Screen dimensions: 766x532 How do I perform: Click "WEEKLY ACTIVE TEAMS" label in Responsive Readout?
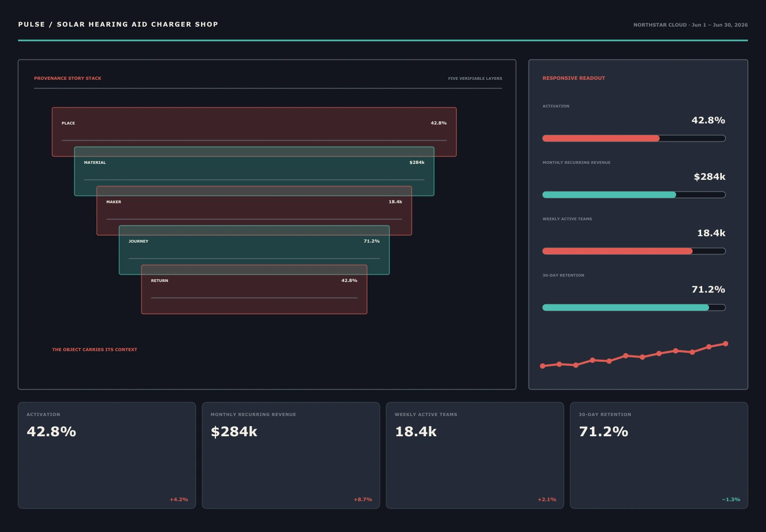[567, 219]
